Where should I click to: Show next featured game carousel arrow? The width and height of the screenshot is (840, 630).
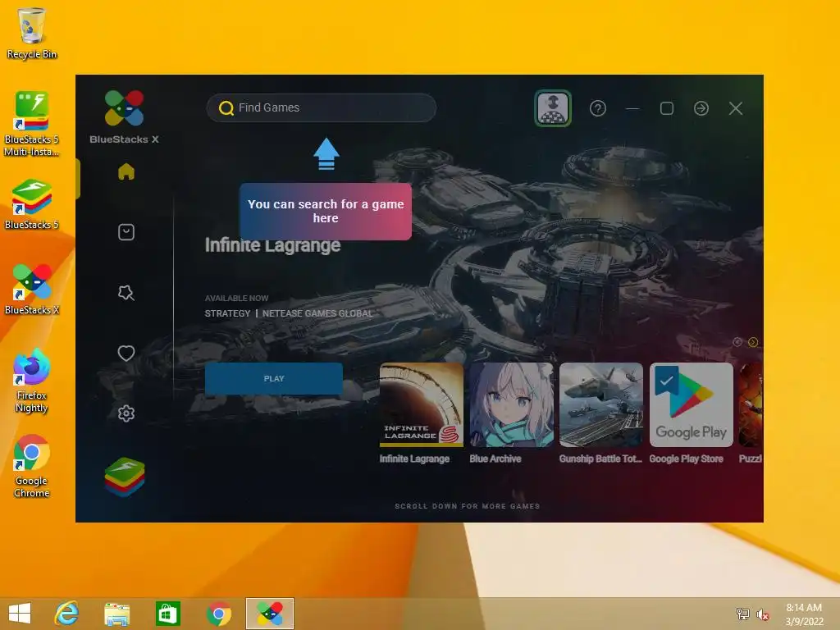753,342
